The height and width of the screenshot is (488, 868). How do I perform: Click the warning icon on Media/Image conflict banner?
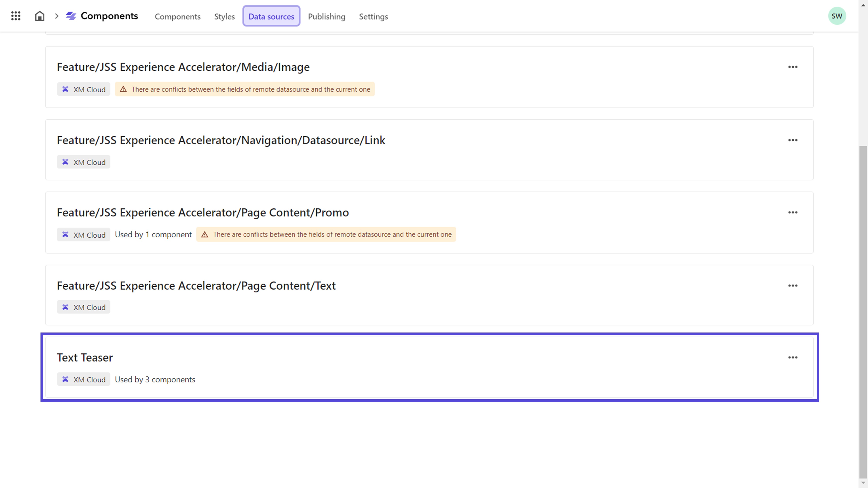(123, 89)
